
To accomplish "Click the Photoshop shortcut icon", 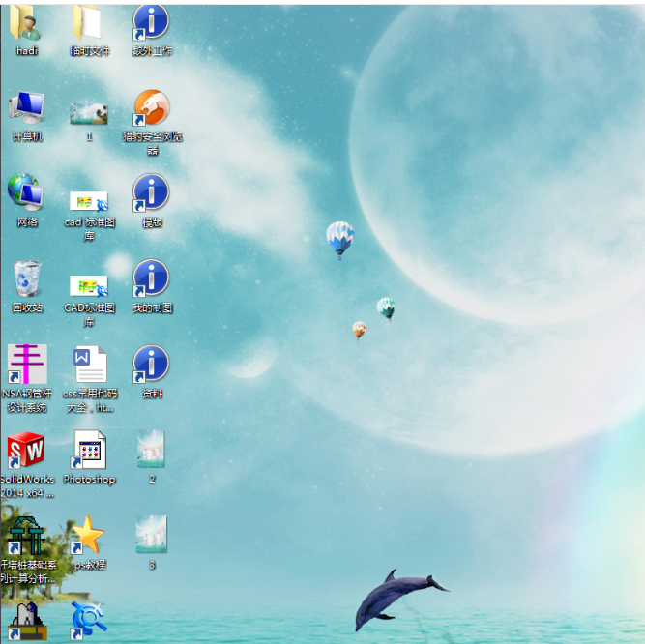I will pyautogui.click(x=89, y=450).
